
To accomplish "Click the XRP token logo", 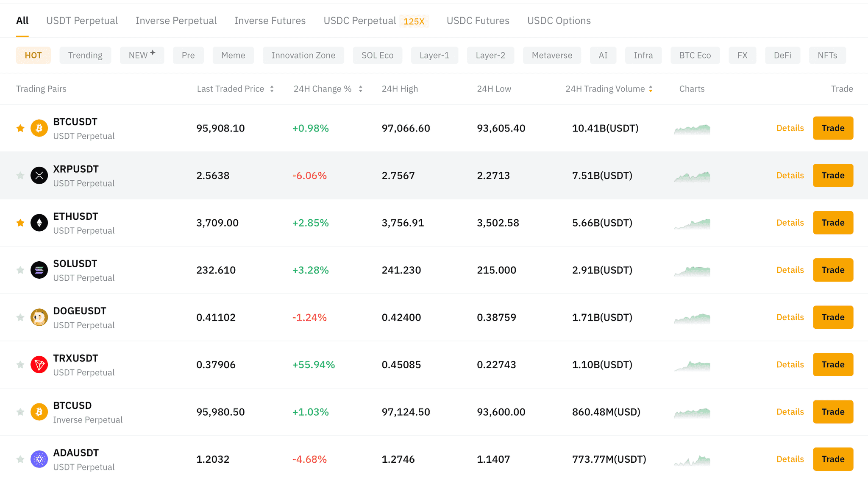I will tap(39, 175).
